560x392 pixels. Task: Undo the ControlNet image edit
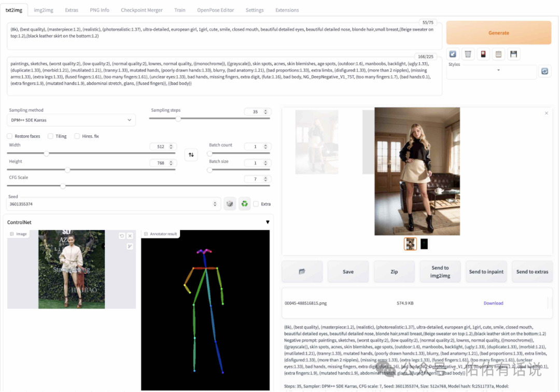122,236
